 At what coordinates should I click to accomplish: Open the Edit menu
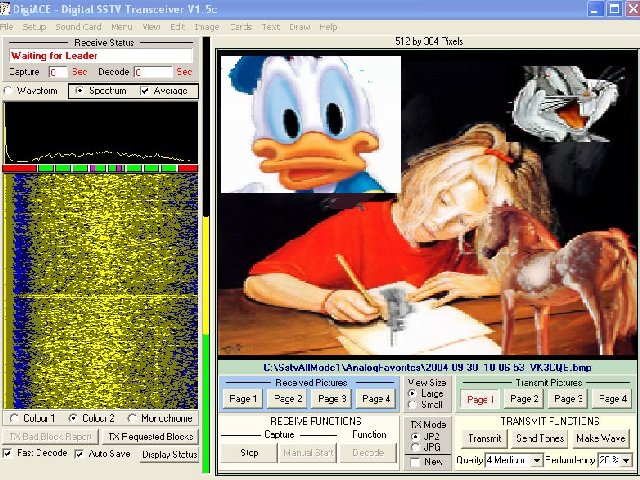click(178, 27)
